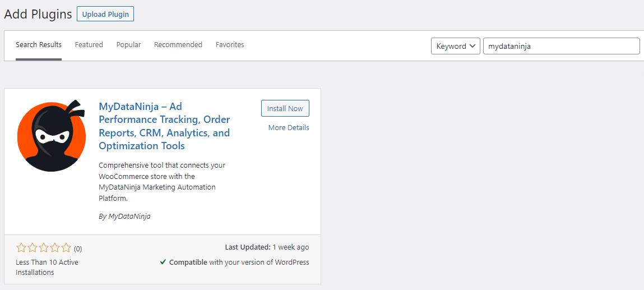Click the fifth rating star

(66, 248)
